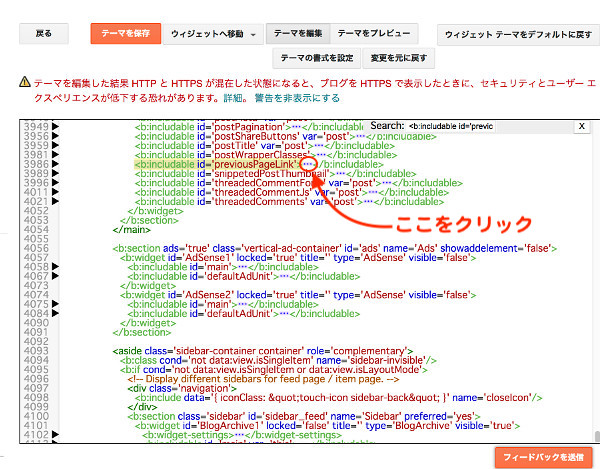Expand fold arrow at line 3986
The image size is (600, 469).
coord(55,164)
